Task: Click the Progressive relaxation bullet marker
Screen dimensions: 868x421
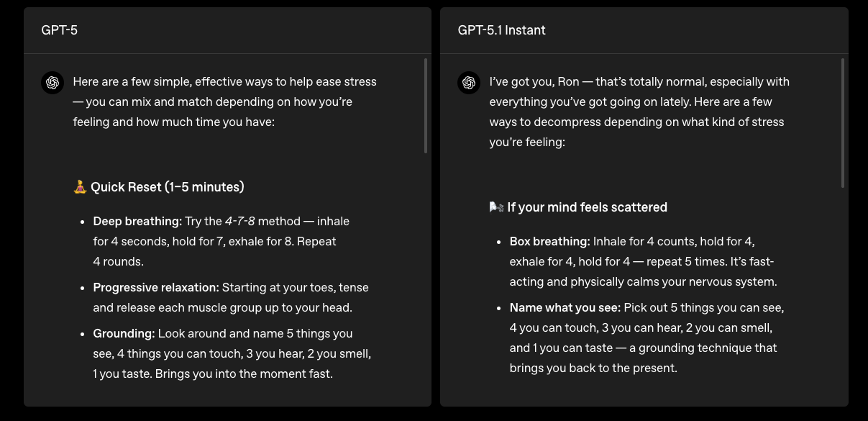Action: click(83, 288)
